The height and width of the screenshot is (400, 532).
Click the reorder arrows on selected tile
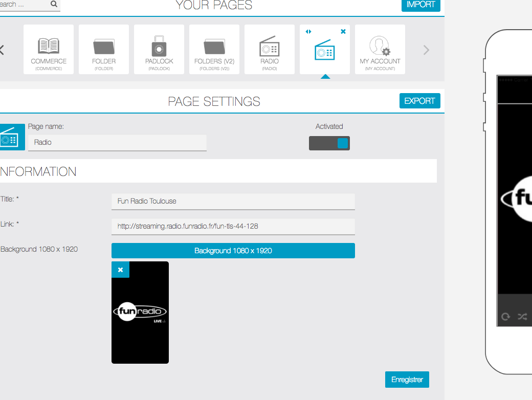coord(308,32)
